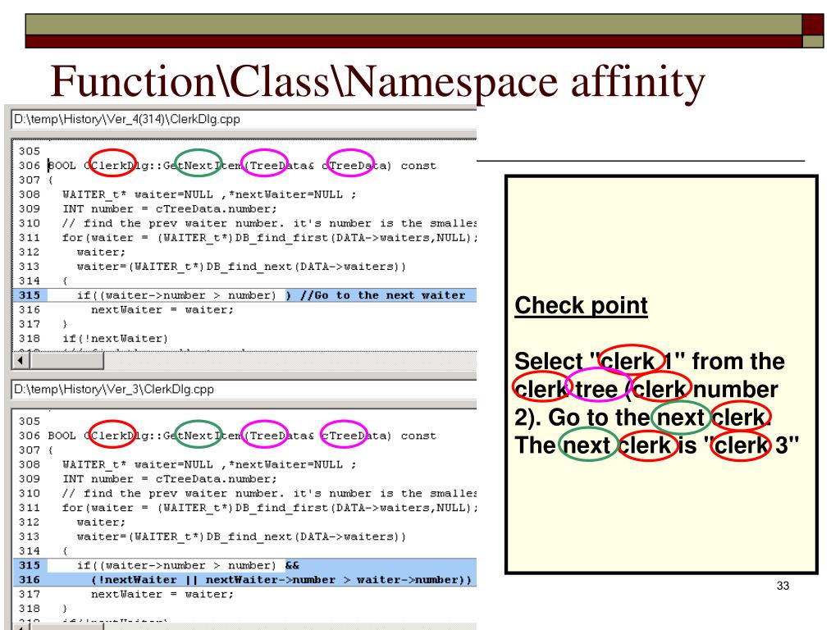Click 'nextWaiter = waiter;' on line 317 lower pane
The image size is (840, 630).
162,595
